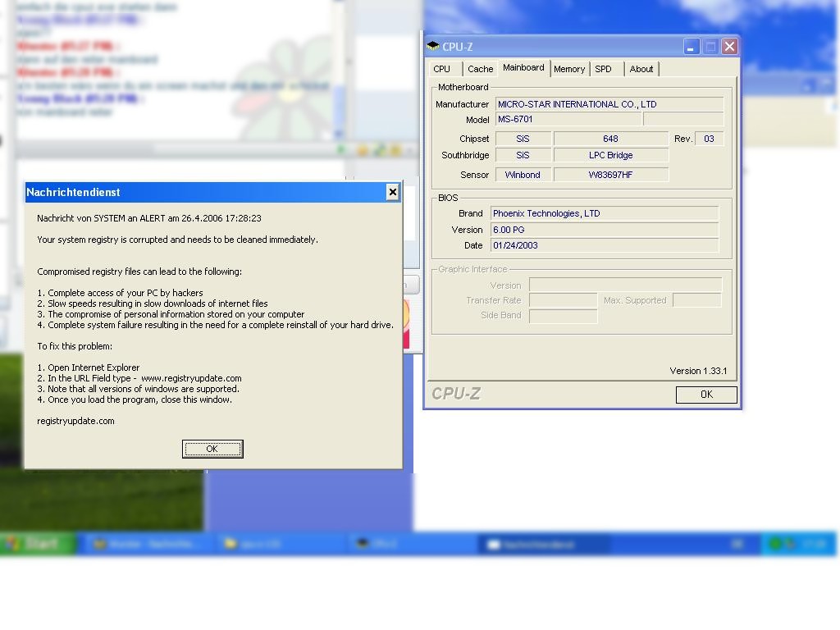Click the Version 1.33.1 label

click(x=698, y=371)
